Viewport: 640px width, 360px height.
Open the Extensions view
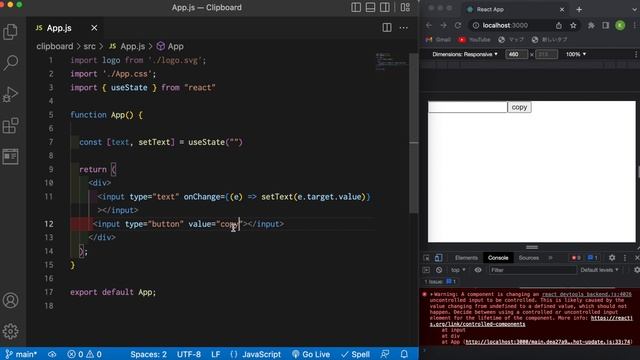[x=10, y=125]
